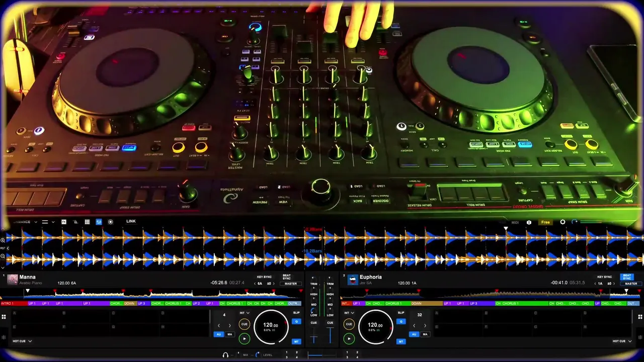Image resolution: width=644 pixels, height=362 pixels.
Task: Toggle channel 1 headphone CUE in mixer
Action: (x=314, y=323)
